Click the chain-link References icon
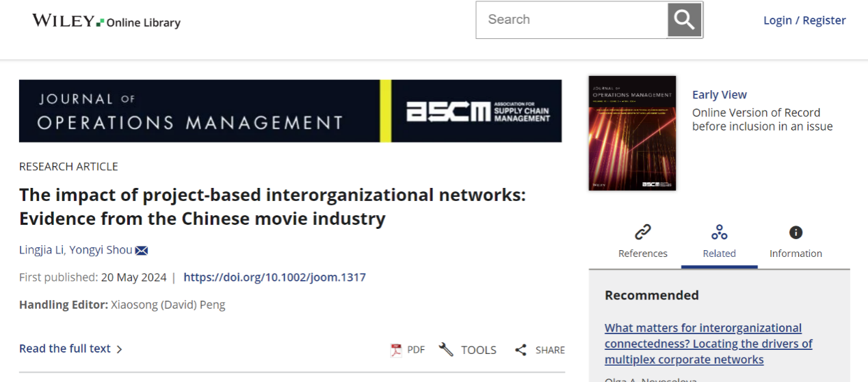 tap(642, 232)
